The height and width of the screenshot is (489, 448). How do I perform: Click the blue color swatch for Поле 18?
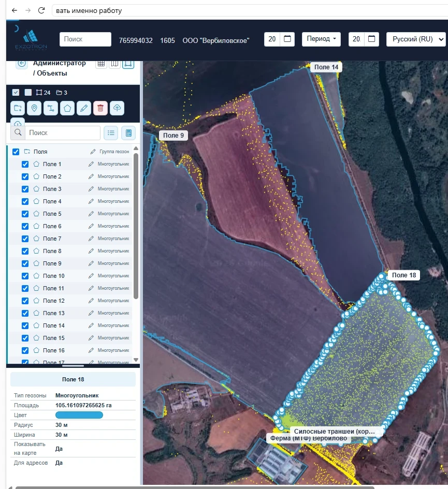pos(79,415)
